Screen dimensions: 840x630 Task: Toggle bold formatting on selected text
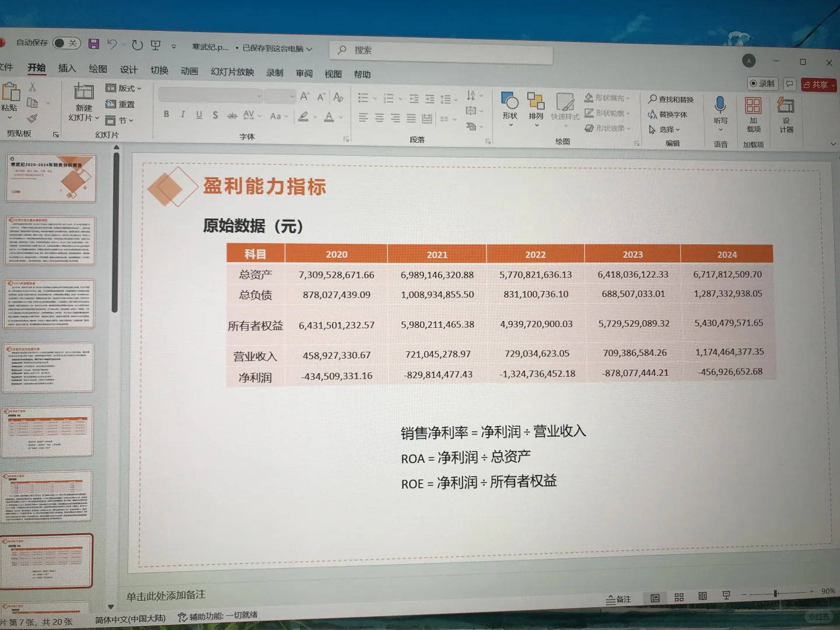pyautogui.click(x=166, y=115)
